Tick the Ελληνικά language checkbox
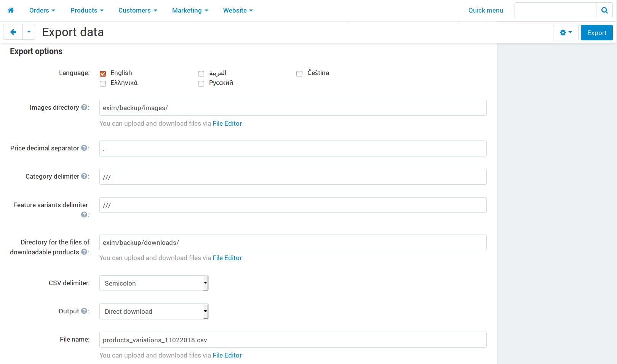The width and height of the screenshot is (617, 364). [x=103, y=83]
